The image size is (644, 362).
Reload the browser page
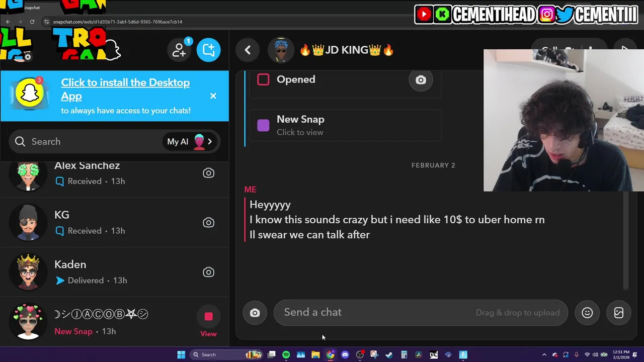[32, 22]
